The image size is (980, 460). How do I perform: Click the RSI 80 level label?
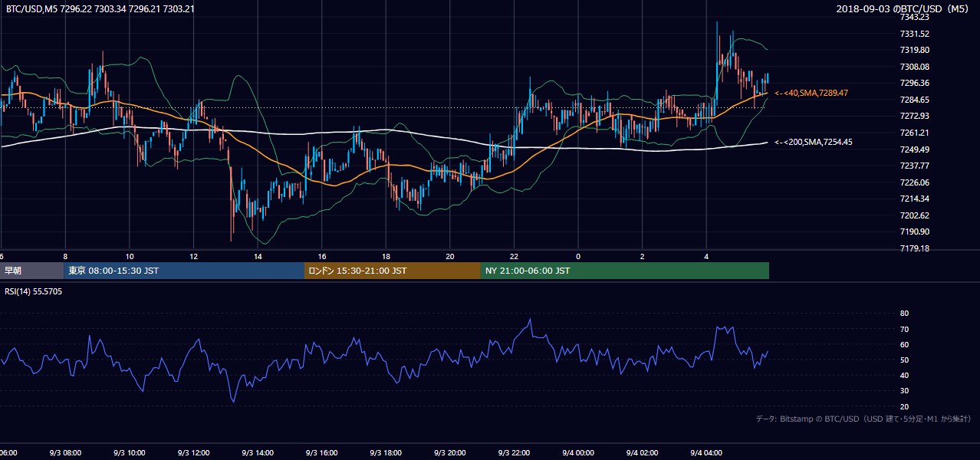(904, 314)
